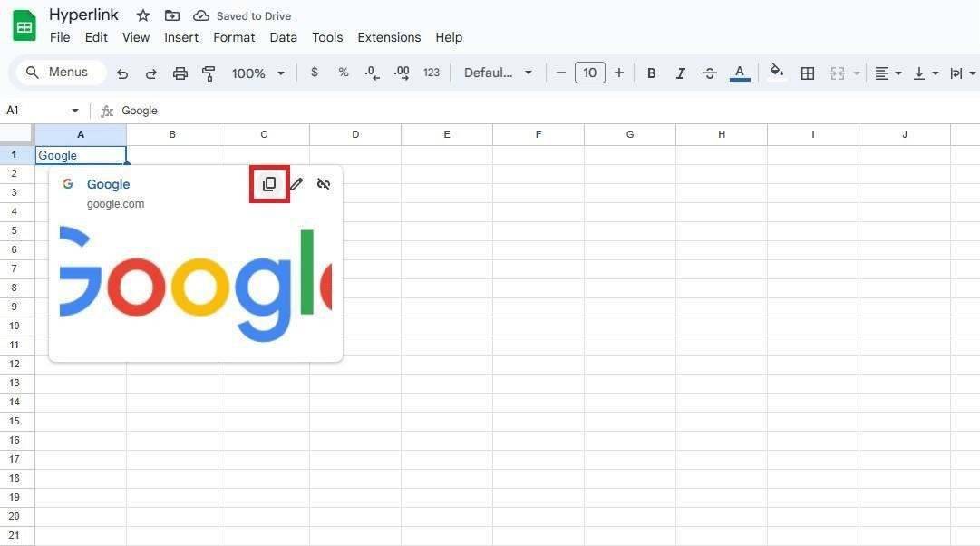The width and height of the screenshot is (980, 546).
Task: Click Google hyperlink in cell A1
Action: click(x=57, y=155)
